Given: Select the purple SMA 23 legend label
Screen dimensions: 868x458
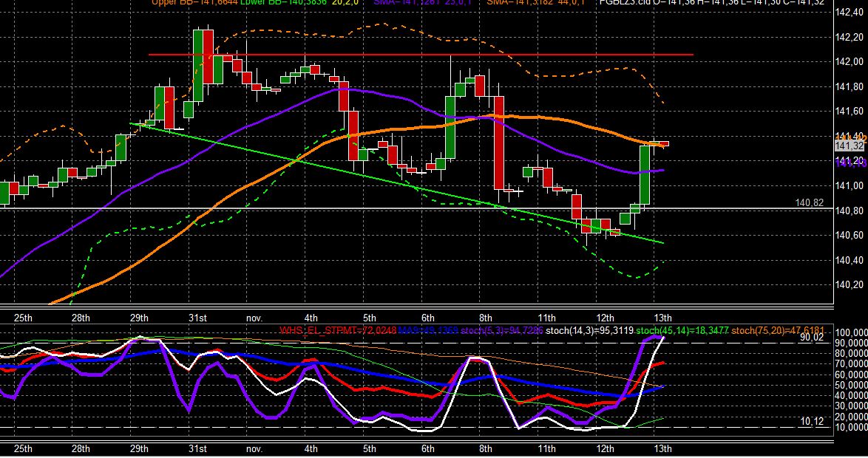Looking at the screenshot, I should pyautogui.click(x=424, y=2).
